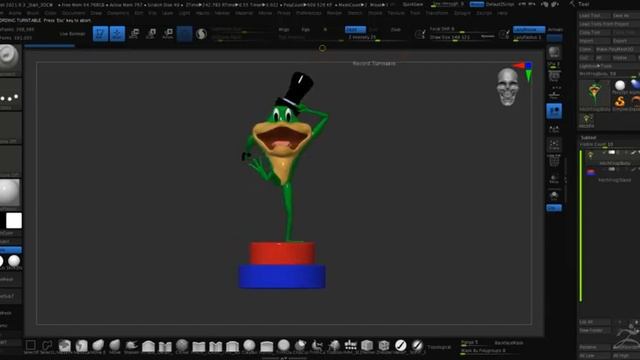
Task: Activate the Edit mode button
Action: tap(100, 33)
